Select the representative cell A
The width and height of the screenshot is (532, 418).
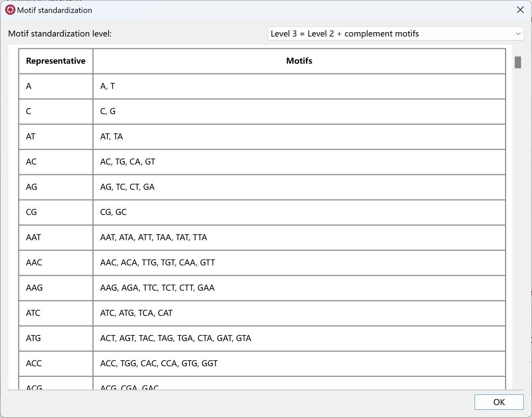(56, 86)
